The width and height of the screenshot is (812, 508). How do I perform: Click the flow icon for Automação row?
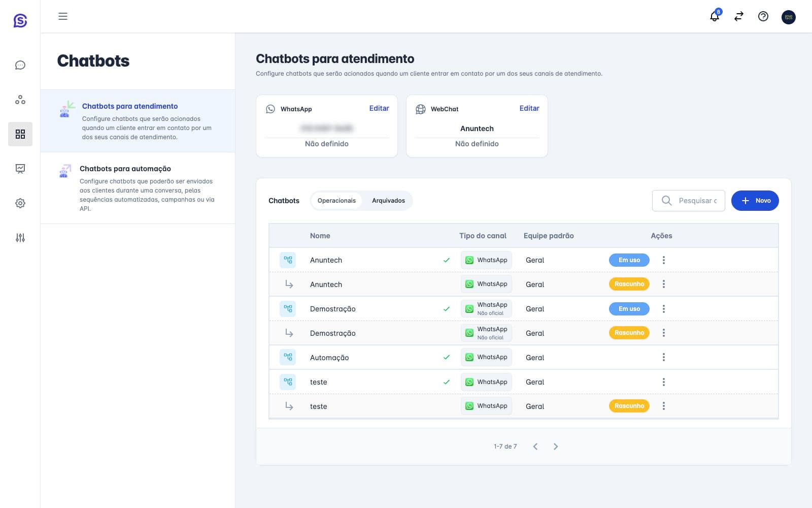point(288,358)
